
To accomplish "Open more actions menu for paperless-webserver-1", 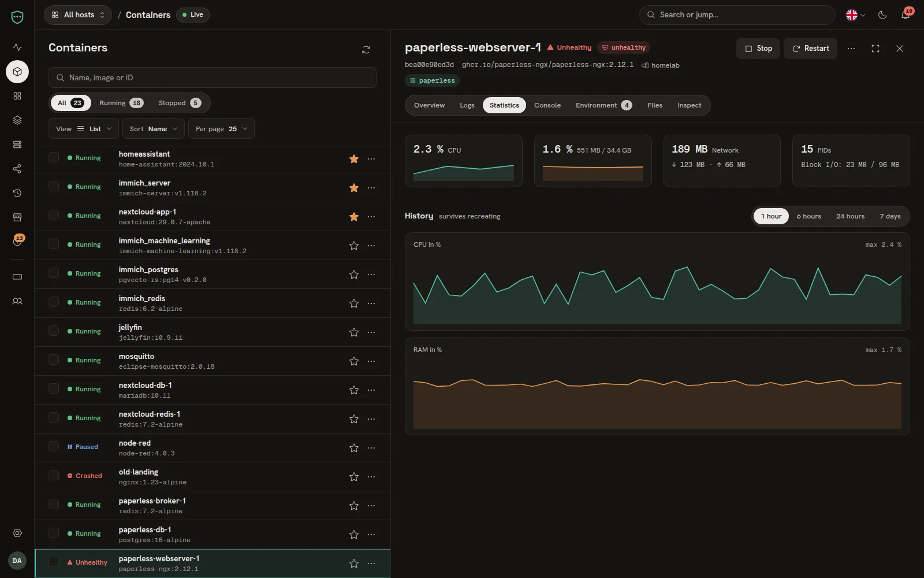I will tap(851, 49).
